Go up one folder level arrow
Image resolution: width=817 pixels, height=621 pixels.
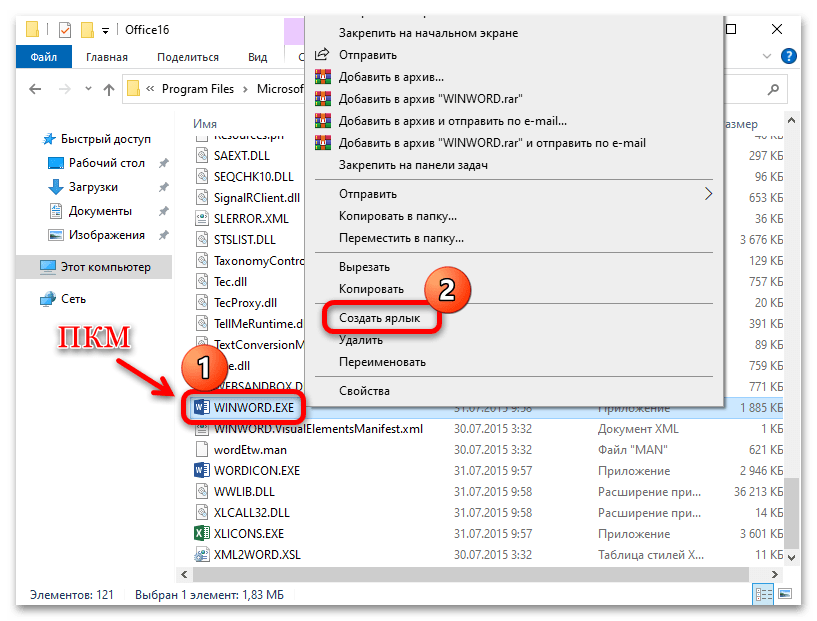pyautogui.click(x=109, y=90)
